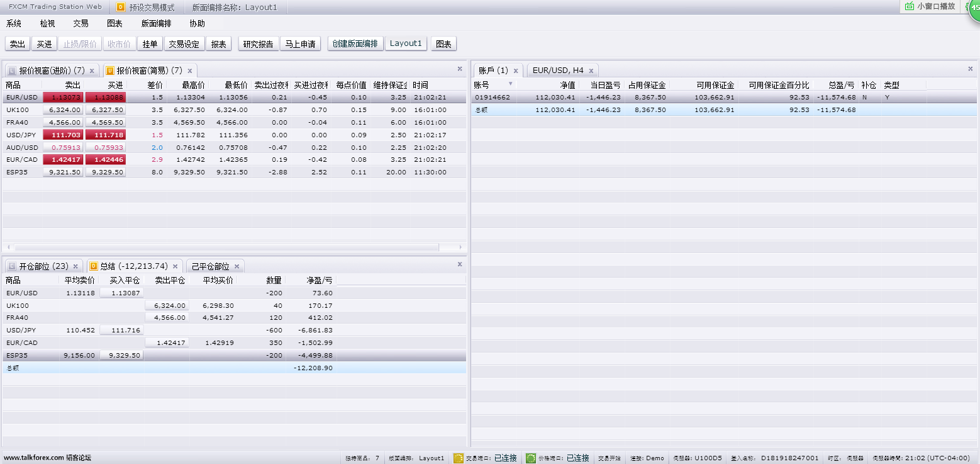Open the 交易 menu

[x=81, y=23]
